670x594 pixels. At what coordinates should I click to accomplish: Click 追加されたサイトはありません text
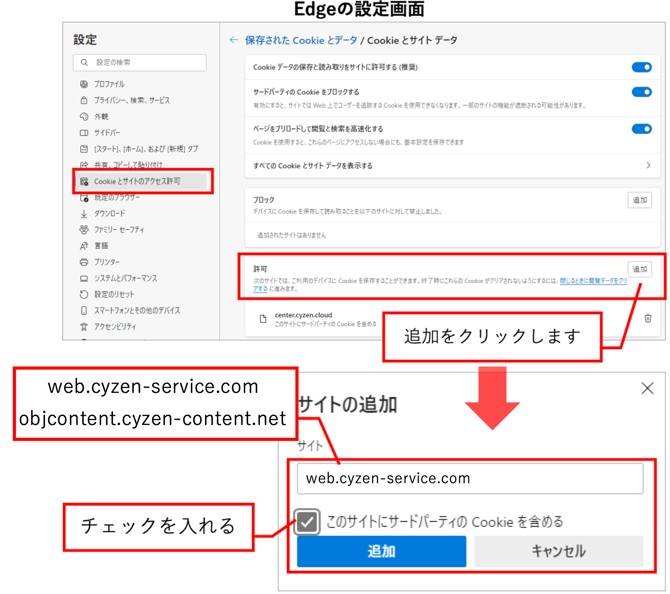pyautogui.click(x=291, y=235)
